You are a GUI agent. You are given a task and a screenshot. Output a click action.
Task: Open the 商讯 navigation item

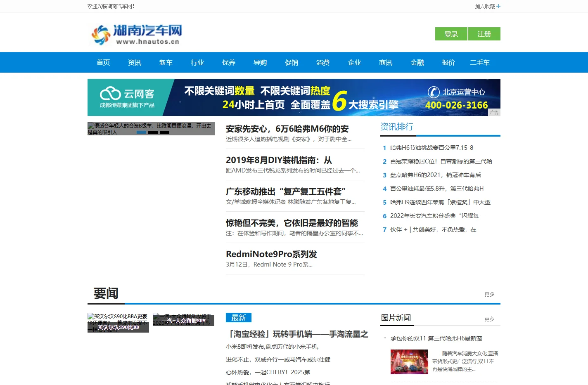click(x=386, y=62)
